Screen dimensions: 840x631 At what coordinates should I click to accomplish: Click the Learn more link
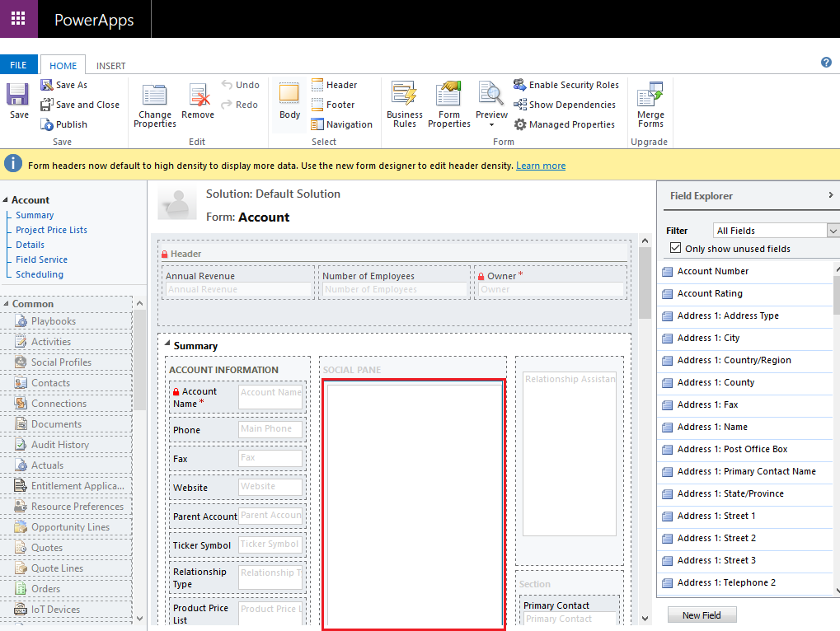541,166
